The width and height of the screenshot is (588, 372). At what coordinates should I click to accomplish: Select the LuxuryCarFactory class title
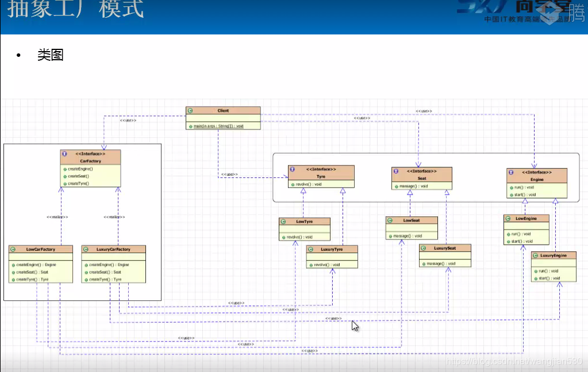113,249
